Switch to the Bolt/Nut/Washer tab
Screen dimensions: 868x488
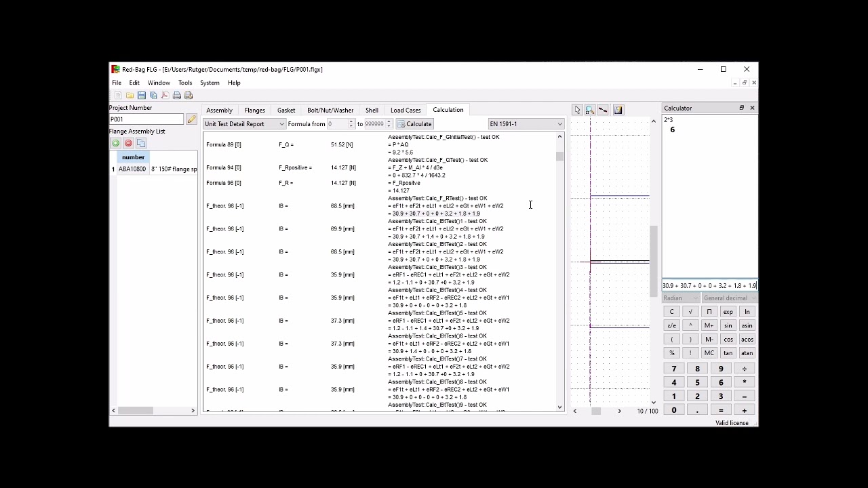pyautogui.click(x=330, y=110)
